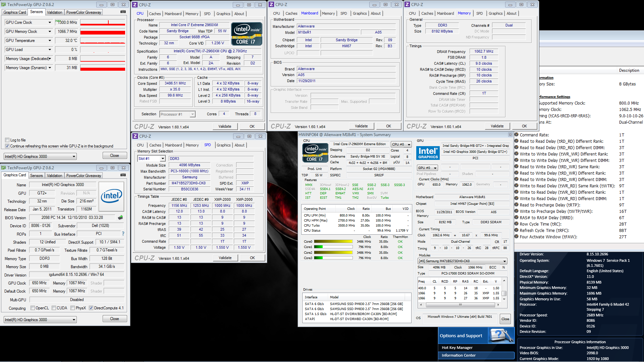Click Close in the HWiNFO64 System Summary
Screen dimensions: 644x362
(x=505, y=319)
